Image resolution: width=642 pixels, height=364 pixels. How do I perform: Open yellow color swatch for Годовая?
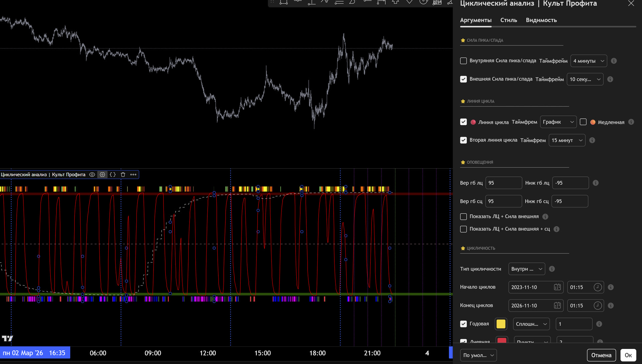pos(501,324)
